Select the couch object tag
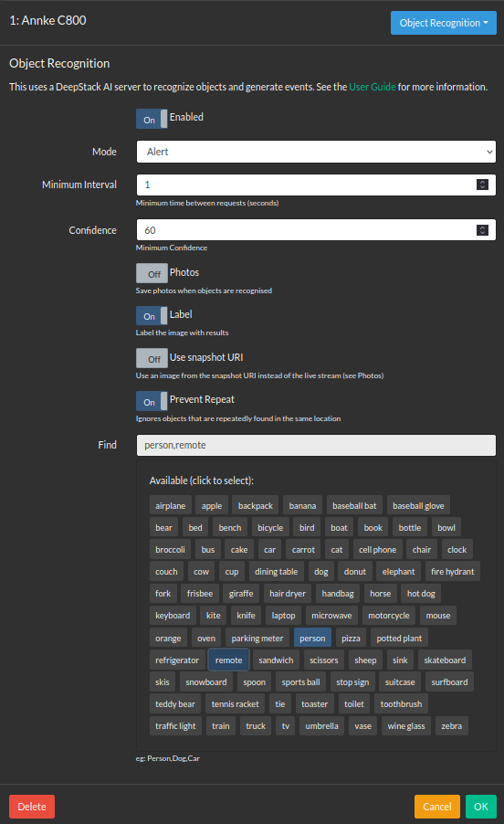Viewport: 504px width, 824px height. 166,572
